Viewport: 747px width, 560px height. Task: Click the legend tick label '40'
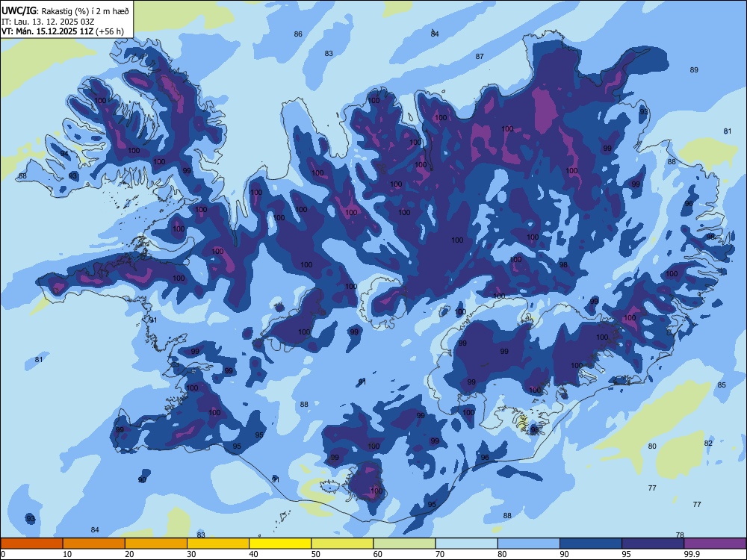(253, 554)
